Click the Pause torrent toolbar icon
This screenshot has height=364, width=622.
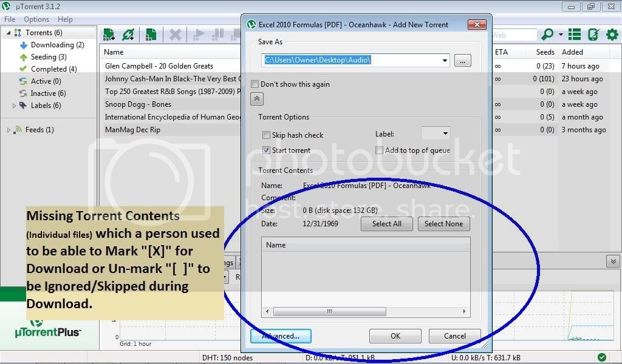pos(217,35)
